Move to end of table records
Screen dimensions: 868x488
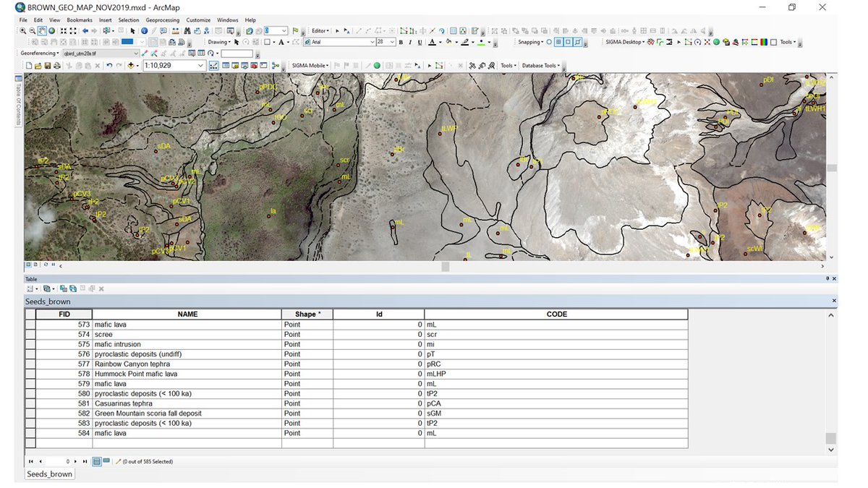[x=85, y=461]
